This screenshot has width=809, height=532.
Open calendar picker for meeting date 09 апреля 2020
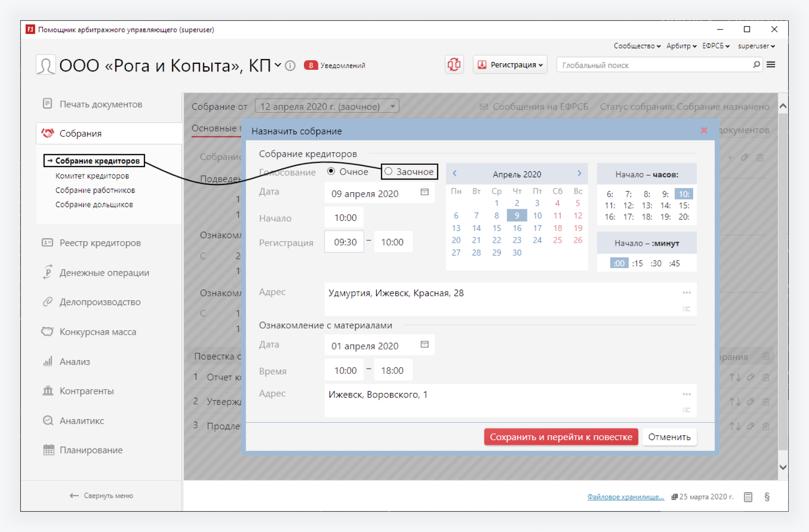pos(425,192)
